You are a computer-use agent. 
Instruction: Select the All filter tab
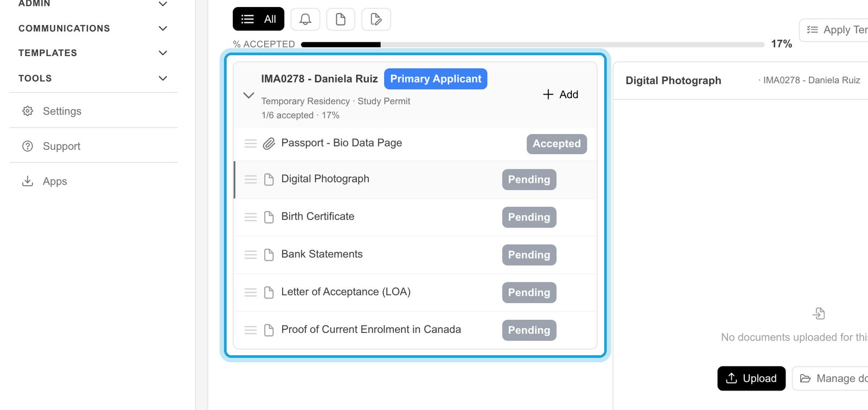click(258, 19)
